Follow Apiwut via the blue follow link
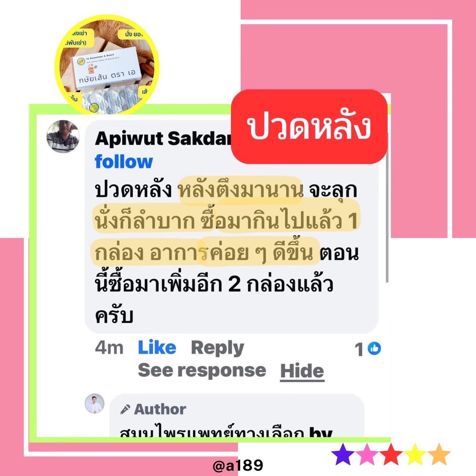The image size is (476, 476). pyautogui.click(x=124, y=161)
